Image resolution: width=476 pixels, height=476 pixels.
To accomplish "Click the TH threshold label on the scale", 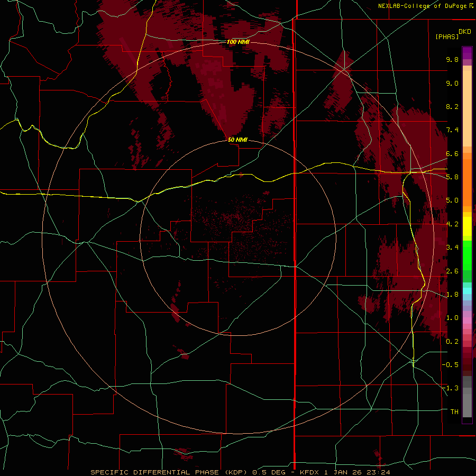I will [x=454, y=412].
